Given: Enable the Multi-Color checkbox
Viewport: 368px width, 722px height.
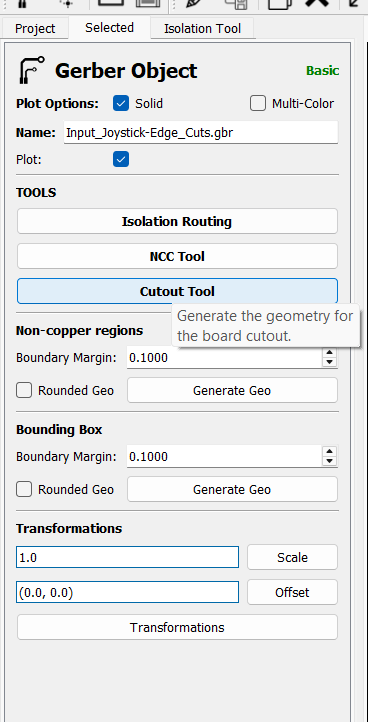Looking at the screenshot, I should 258,104.
